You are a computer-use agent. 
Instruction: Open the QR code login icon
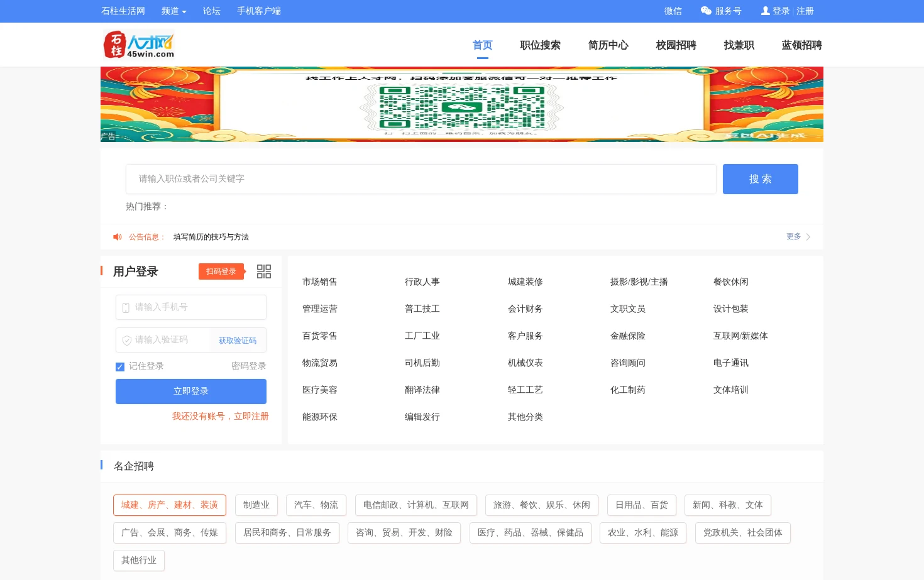(x=264, y=271)
